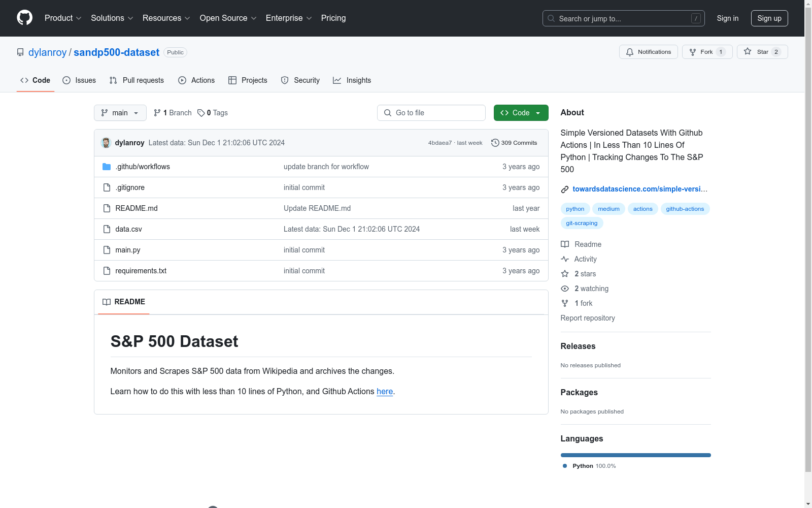Click the git-scraping topic tag
812x508 pixels.
point(582,223)
